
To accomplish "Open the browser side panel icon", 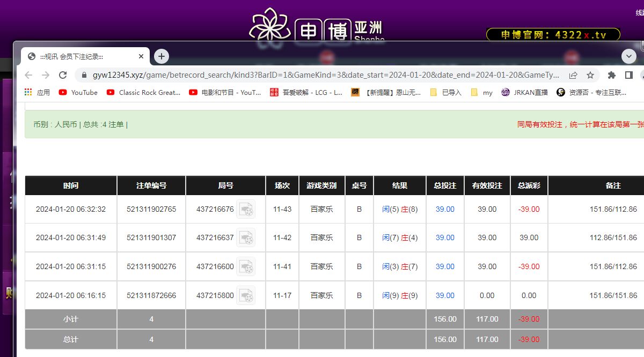I will point(629,75).
